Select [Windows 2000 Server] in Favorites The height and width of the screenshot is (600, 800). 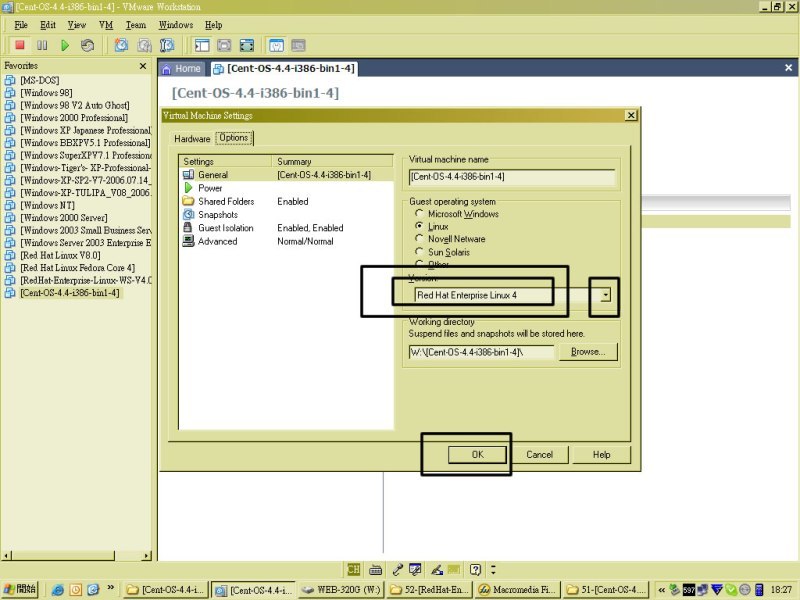(64, 218)
